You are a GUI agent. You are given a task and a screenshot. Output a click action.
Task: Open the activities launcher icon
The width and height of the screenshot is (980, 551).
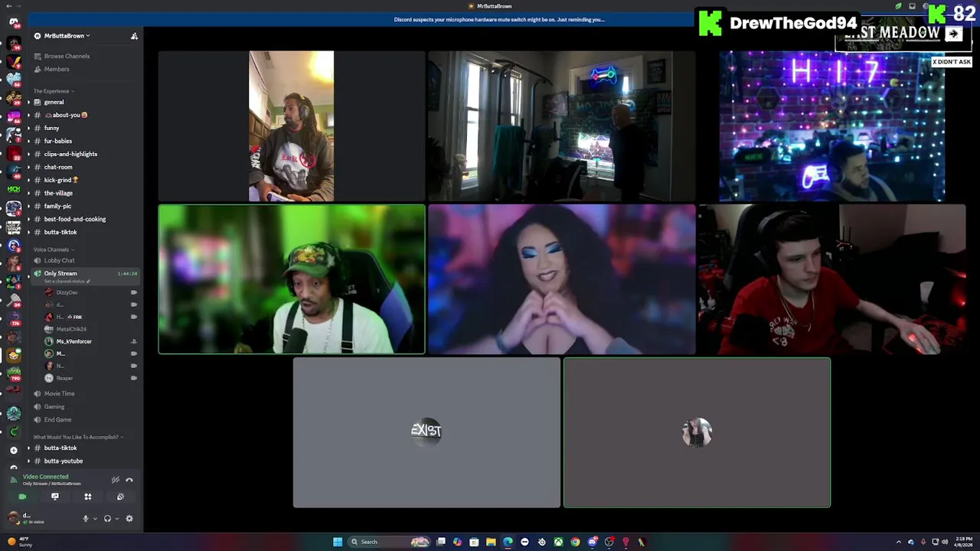click(x=88, y=497)
